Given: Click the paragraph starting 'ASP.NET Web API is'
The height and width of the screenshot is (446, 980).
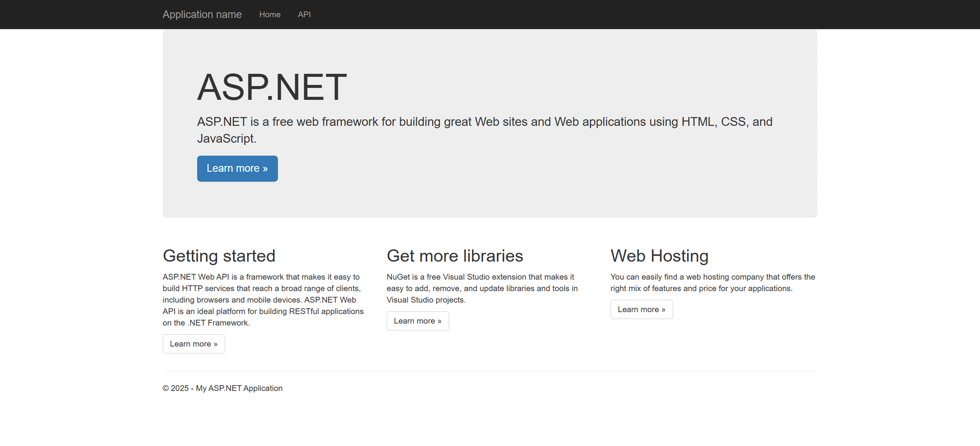Looking at the screenshot, I should (263, 300).
